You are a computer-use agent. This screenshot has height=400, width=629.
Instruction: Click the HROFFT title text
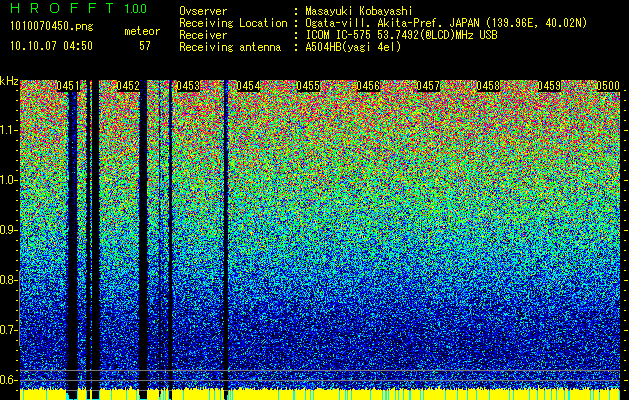(62, 8)
